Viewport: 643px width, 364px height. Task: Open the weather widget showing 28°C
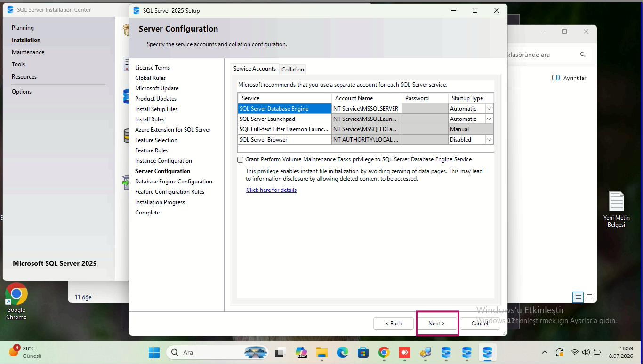[x=25, y=352]
